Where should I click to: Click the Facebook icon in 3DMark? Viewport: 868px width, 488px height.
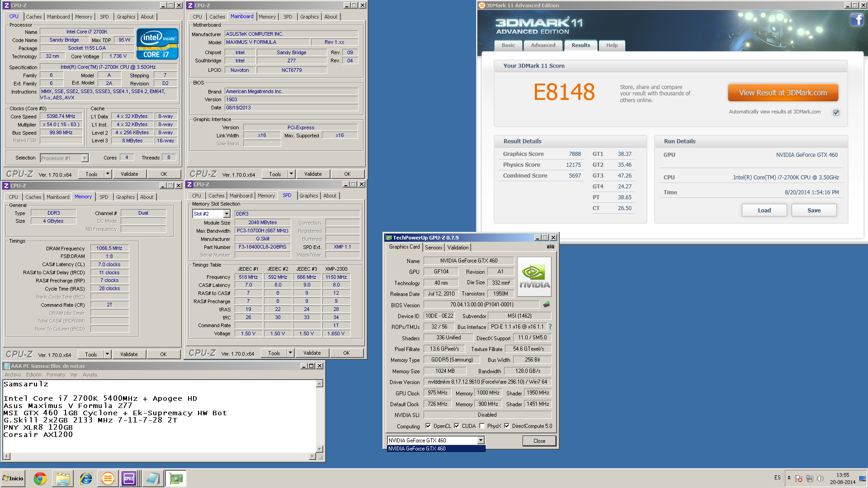click(x=857, y=20)
